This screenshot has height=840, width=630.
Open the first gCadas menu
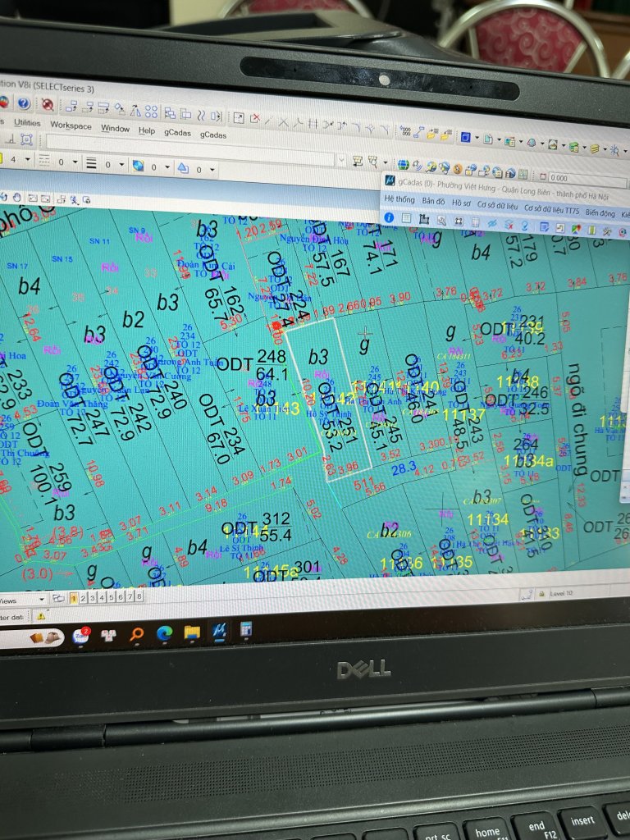(x=177, y=132)
